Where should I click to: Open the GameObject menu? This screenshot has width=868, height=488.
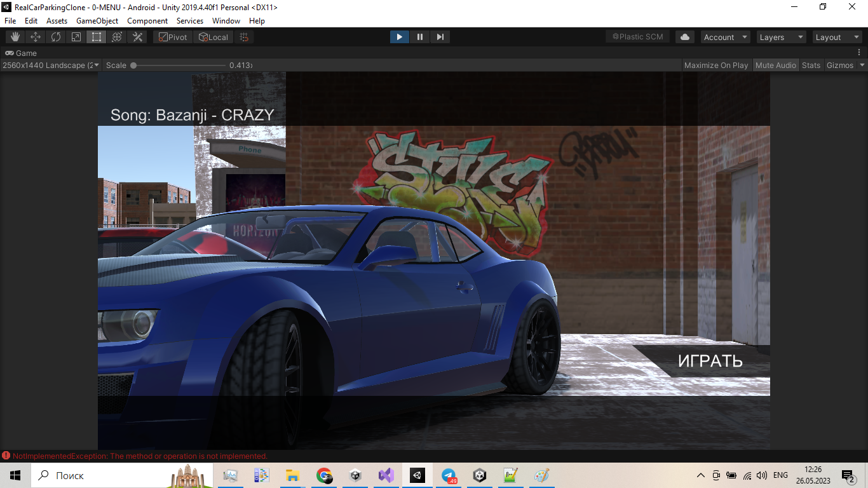pos(97,20)
